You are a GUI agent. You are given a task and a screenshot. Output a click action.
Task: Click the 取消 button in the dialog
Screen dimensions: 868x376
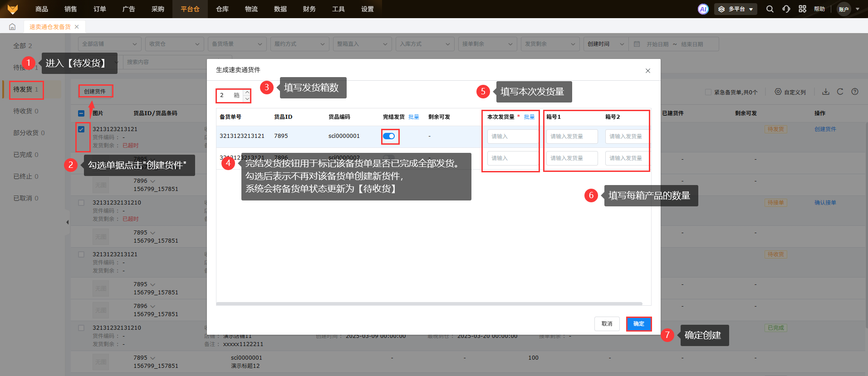click(607, 324)
